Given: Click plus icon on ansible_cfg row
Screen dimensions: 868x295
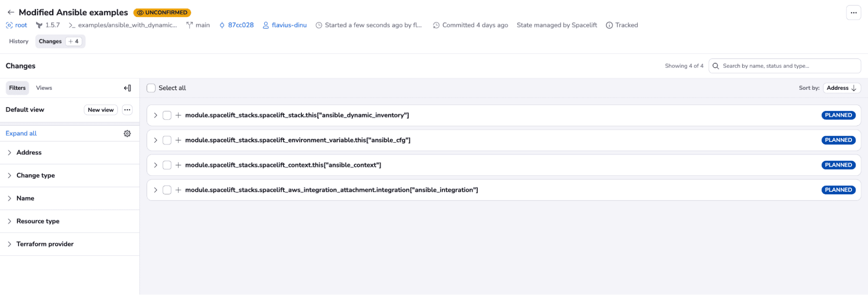Looking at the screenshot, I should pyautogui.click(x=178, y=140).
